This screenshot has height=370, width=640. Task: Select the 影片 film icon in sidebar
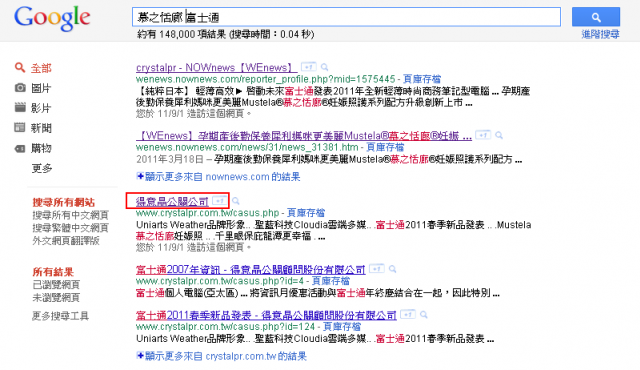click(x=20, y=107)
